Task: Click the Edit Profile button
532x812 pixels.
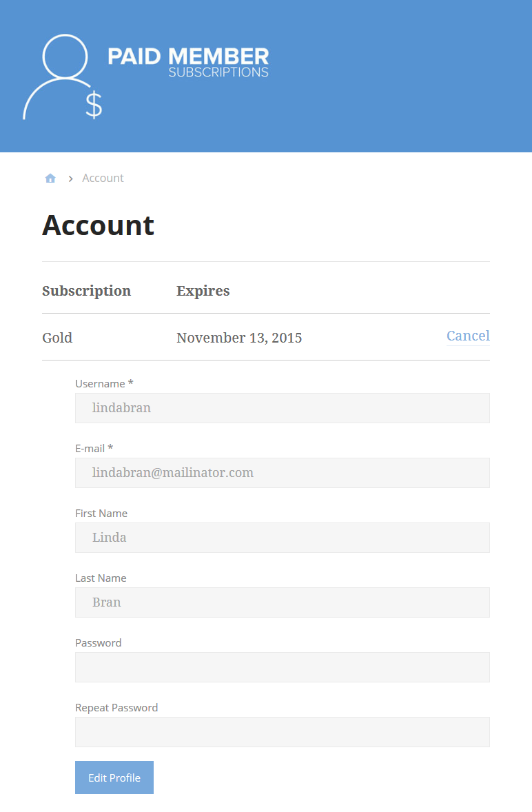Action: coord(114,778)
